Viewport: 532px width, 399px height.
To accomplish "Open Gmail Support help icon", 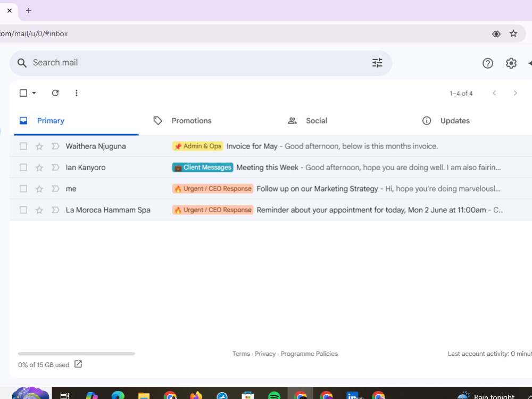I will click(487, 63).
